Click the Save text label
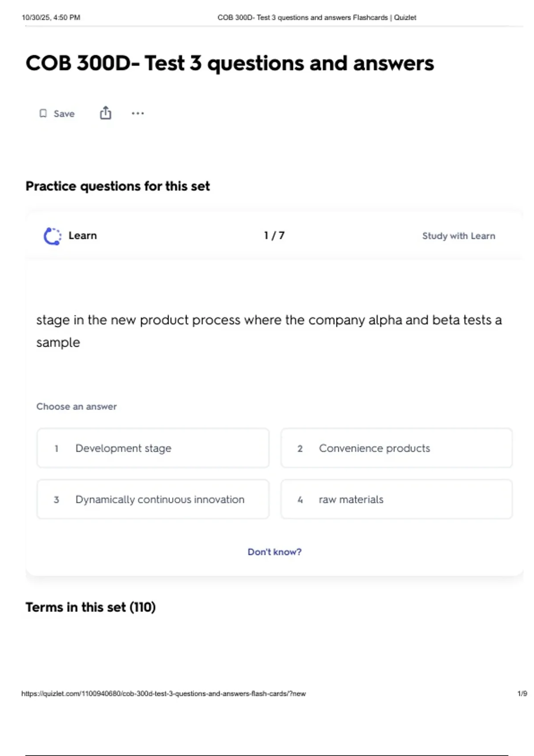Image resolution: width=534 pixels, height=756 pixels. pyautogui.click(x=64, y=114)
